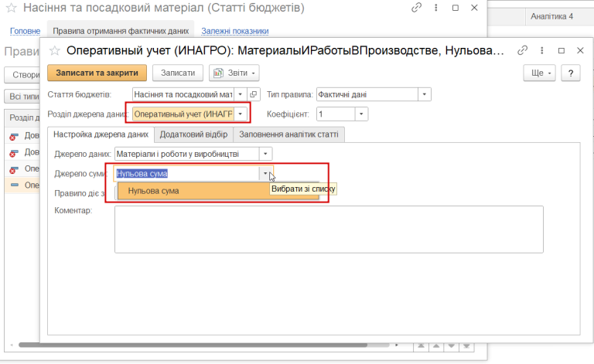594x364 pixels.
Task: Maximize the background Статті бюджетів window
Action: click(x=456, y=8)
